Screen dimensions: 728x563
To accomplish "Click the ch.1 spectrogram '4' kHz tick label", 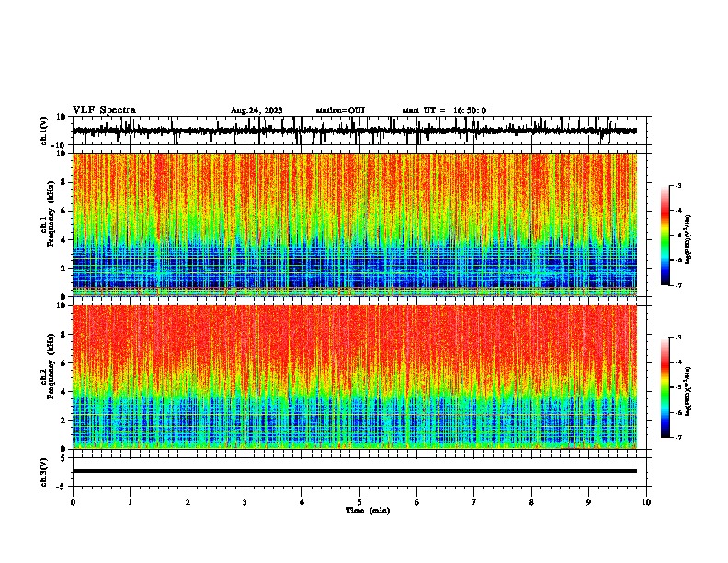I will pos(63,240).
